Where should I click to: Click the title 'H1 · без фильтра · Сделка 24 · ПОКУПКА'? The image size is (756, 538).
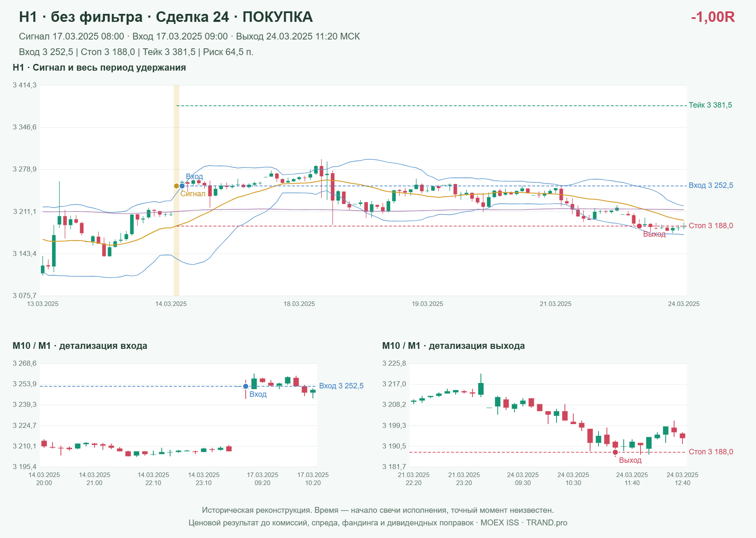coord(166,17)
